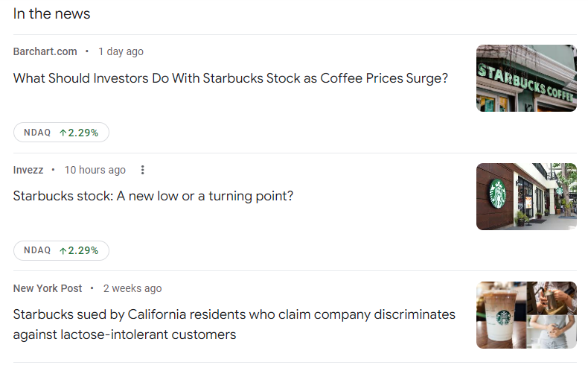
Task: Click the New York Post source name
Action: click(x=47, y=288)
